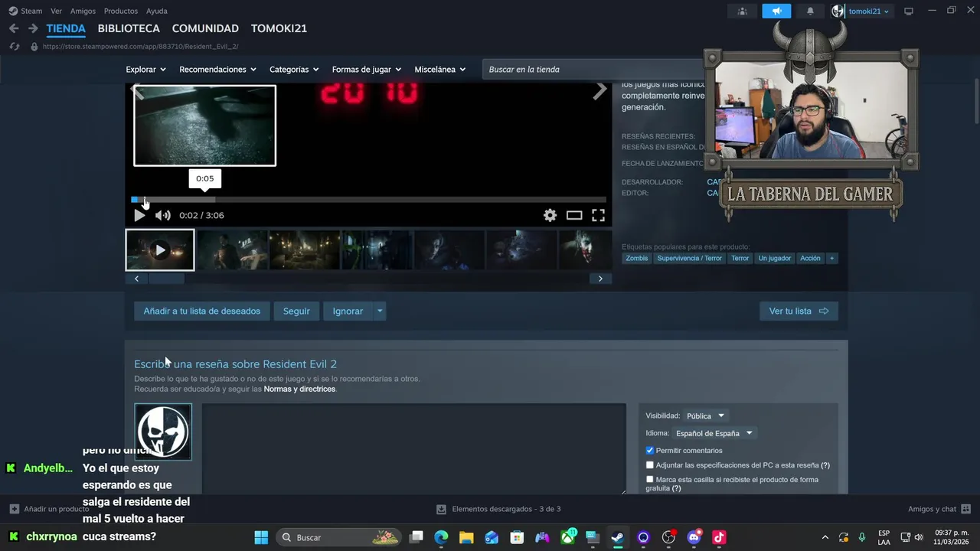Screen dimensions: 980x551
Task: Open the Visibilidad Pública dropdown
Action: pos(705,416)
